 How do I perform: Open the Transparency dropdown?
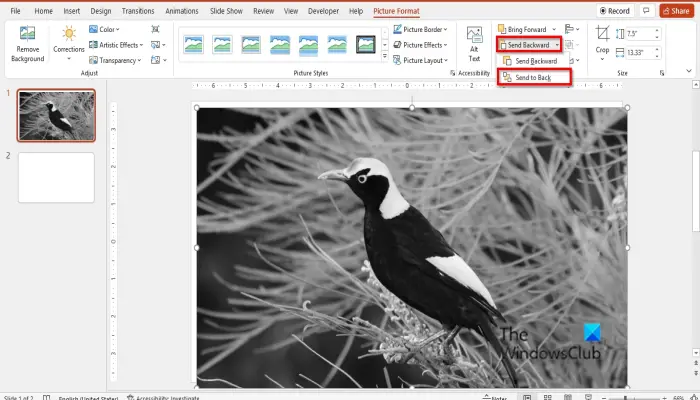pyautogui.click(x=115, y=60)
